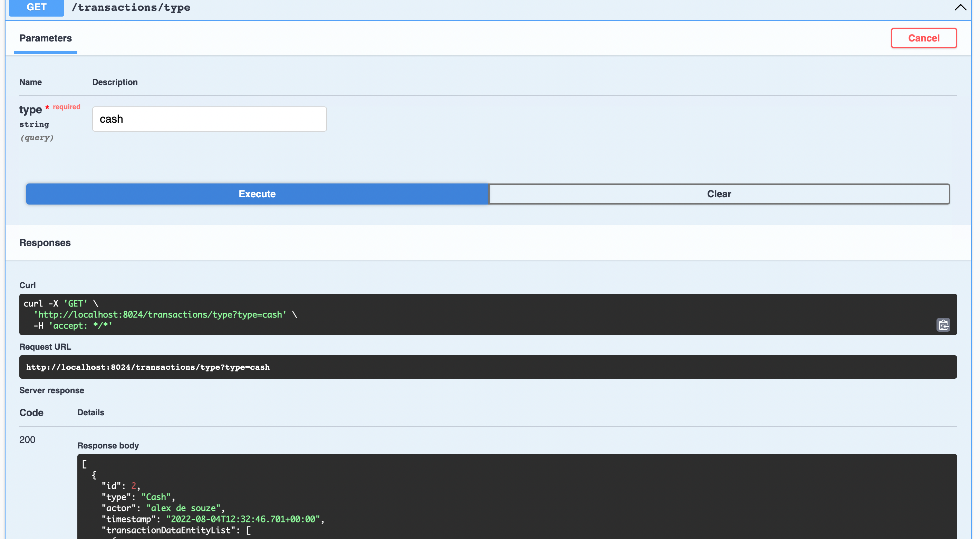The image size is (980, 539).
Task: Collapse the /transactions/type operation panel
Action: pyautogui.click(x=960, y=7)
